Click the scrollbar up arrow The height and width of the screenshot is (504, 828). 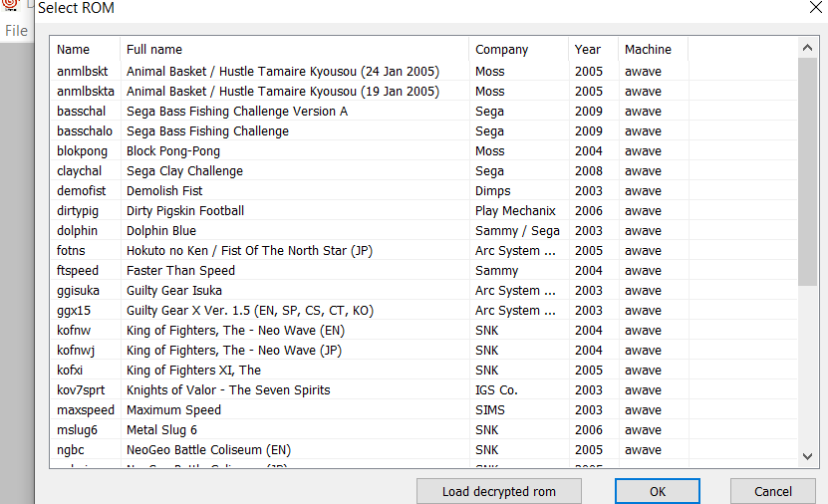tap(807, 48)
